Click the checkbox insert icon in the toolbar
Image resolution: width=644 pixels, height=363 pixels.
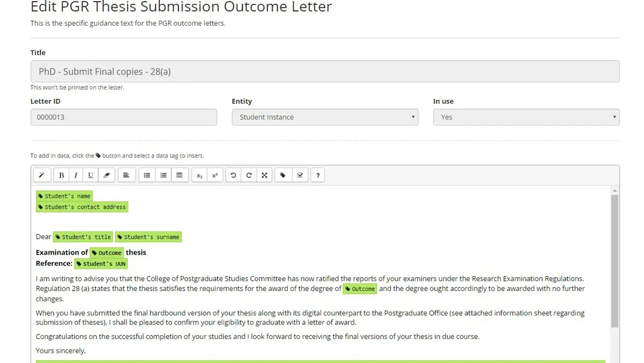(x=300, y=175)
